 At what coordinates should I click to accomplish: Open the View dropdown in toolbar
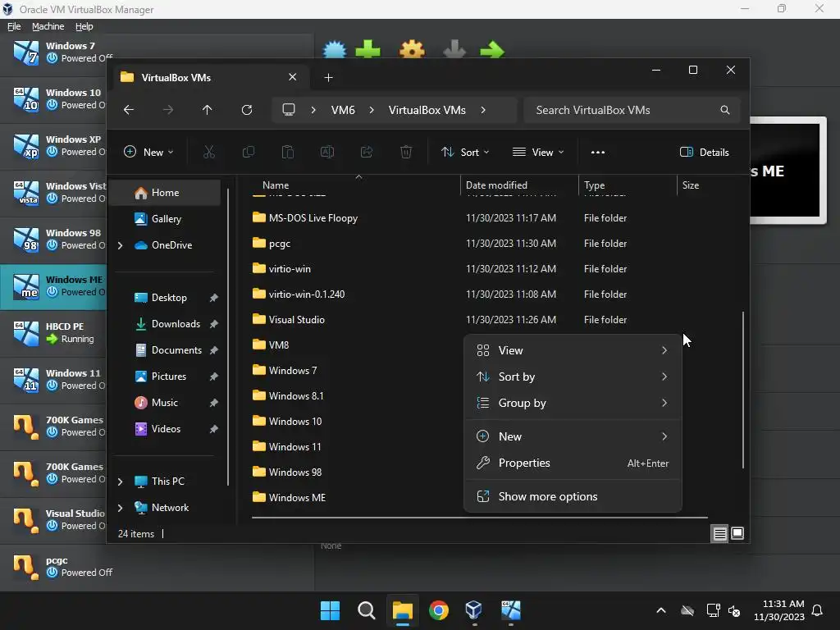pyautogui.click(x=538, y=152)
